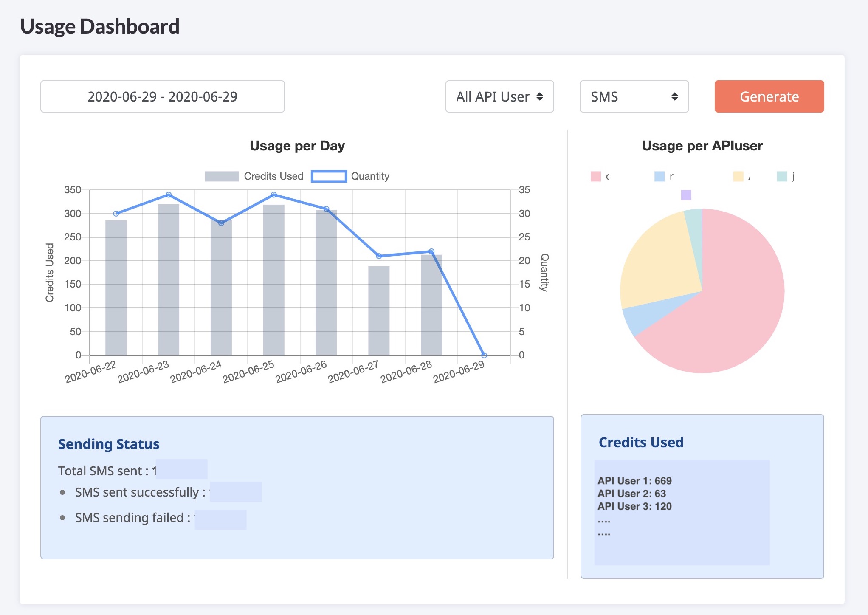This screenshot has height=615, width=868.
Task: Click the 2020-06-22 credits bar
Action: 116,288
